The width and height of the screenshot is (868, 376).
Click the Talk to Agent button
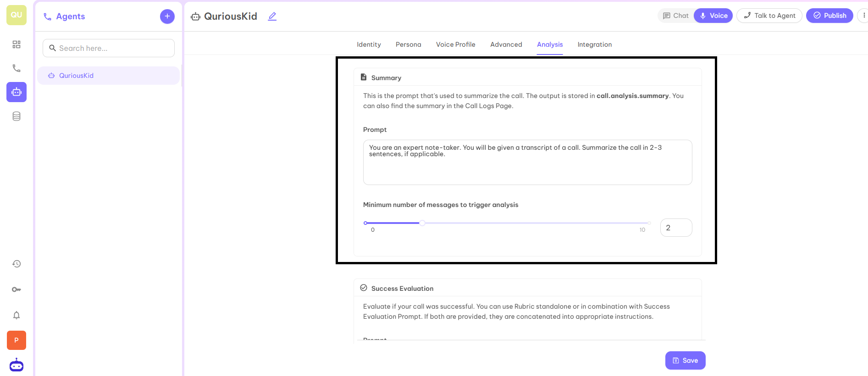(x=769, y=16)
